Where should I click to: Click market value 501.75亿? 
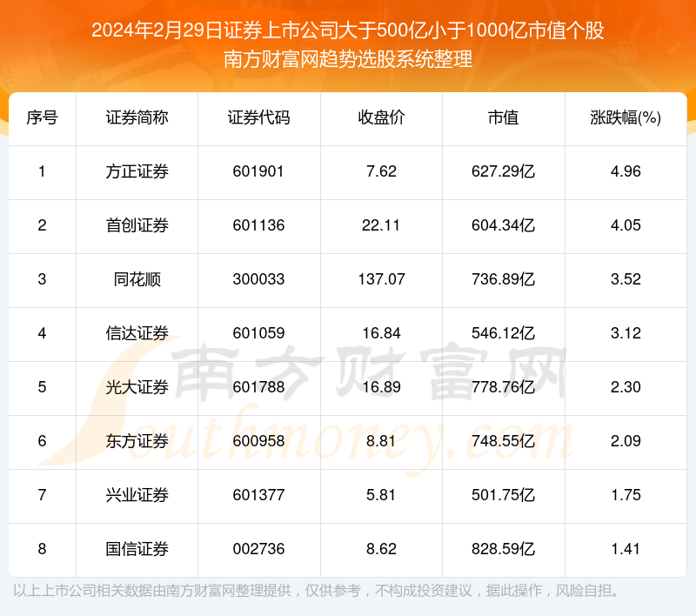coord(504,495)
